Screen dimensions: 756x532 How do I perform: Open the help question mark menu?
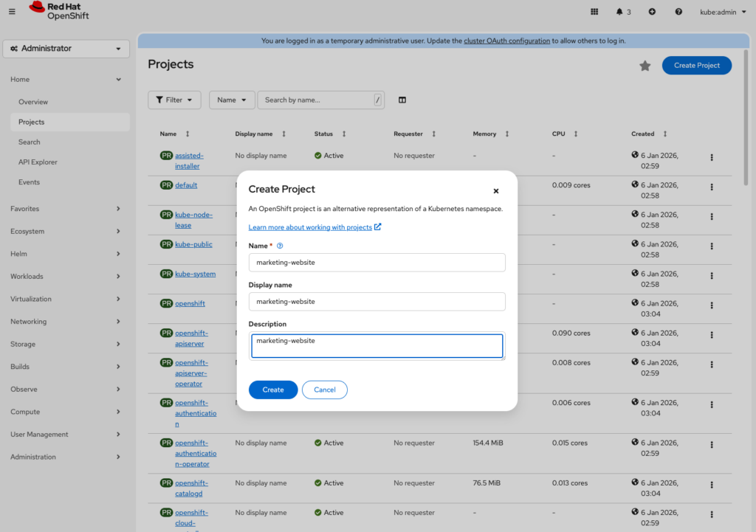(678, 12)
